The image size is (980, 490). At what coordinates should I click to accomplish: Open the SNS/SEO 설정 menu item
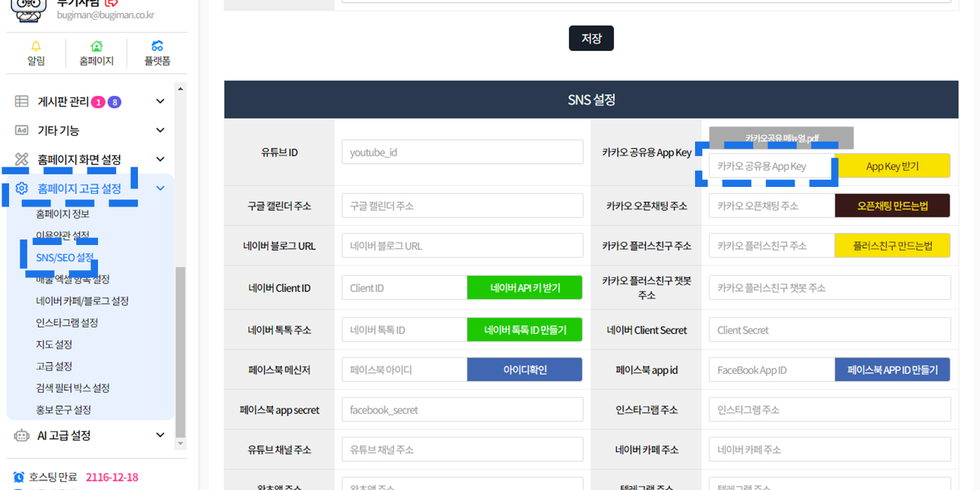click(x=64, y=258)
